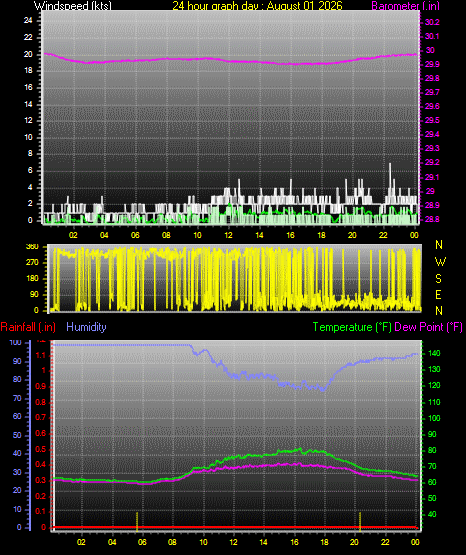
Task: Click the rainfall axis value 1.1
Action: [41, 355]
